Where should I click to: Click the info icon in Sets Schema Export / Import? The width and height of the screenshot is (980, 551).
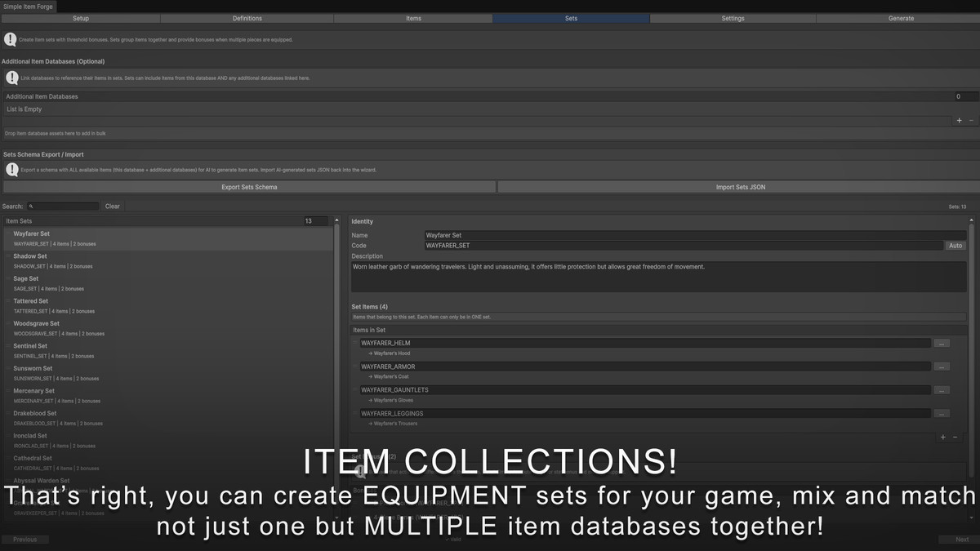pyautogui.click(x=11, y=169)
